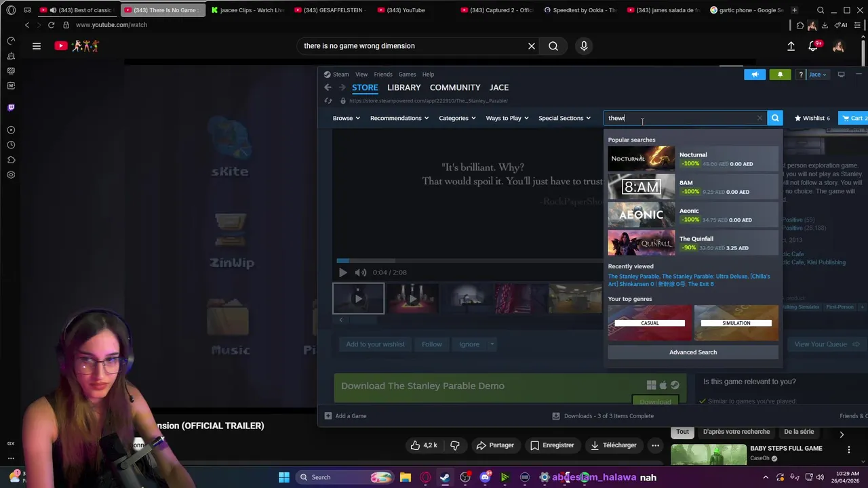The width and height of the screenshot is (868, 488).
Task: Click Enregistrer save button
Action: click(552, 445)
